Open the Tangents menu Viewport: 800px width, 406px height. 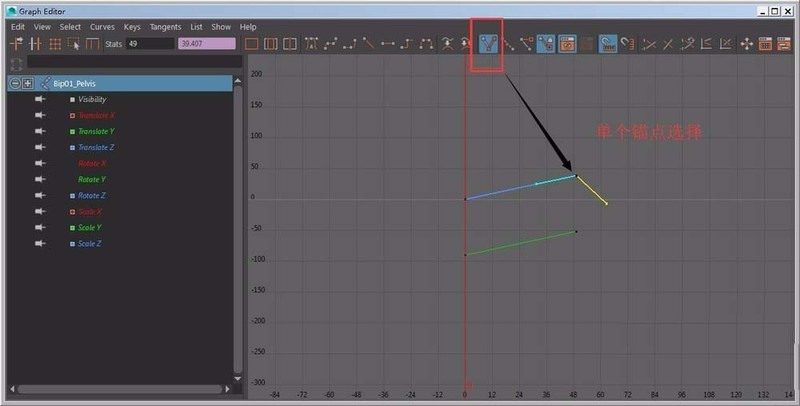pos(165,27)
